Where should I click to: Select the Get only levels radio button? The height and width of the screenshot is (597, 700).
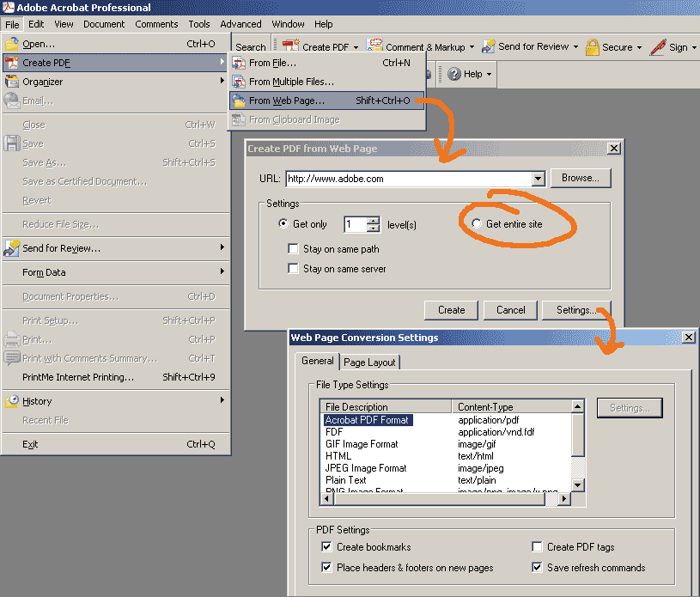click(x=283, y=223)
